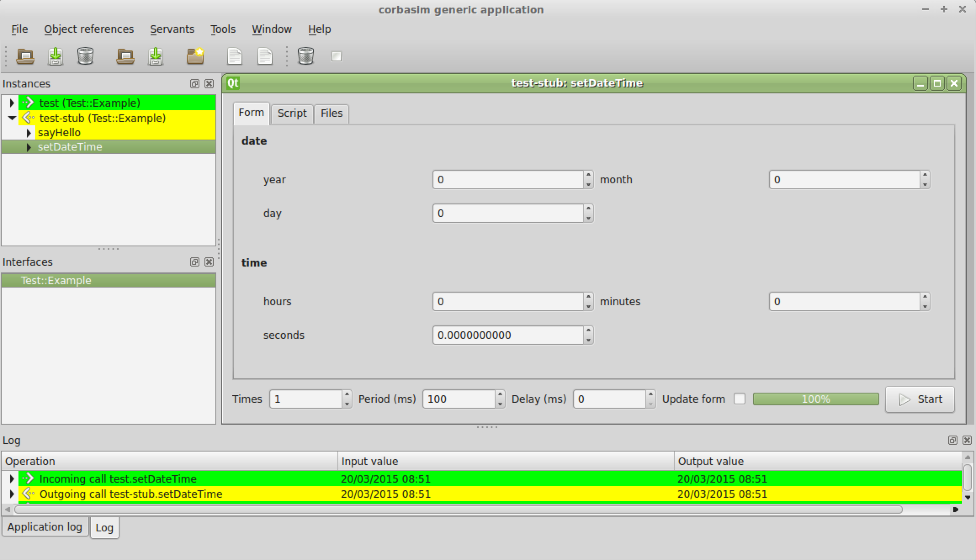This screenshot has height=560, width=976.
Task: Toggle the small checkbox in the toolbar
Action: click(336, 56)
